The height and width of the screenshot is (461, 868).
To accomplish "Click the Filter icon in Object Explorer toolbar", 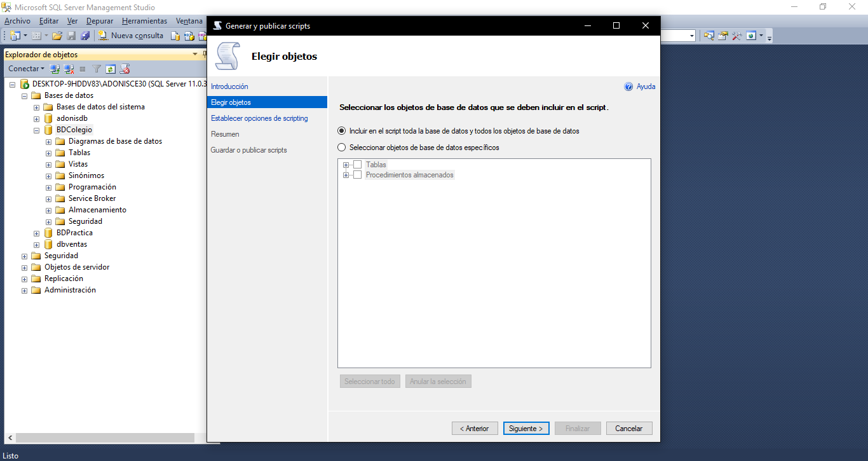I will [x=96, y=69].
